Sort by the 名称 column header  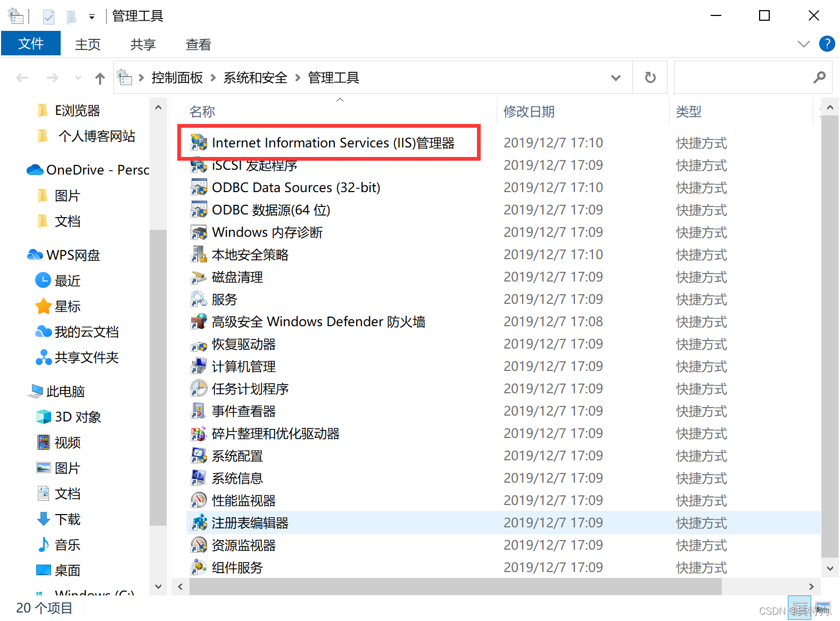tap(202, 112)
